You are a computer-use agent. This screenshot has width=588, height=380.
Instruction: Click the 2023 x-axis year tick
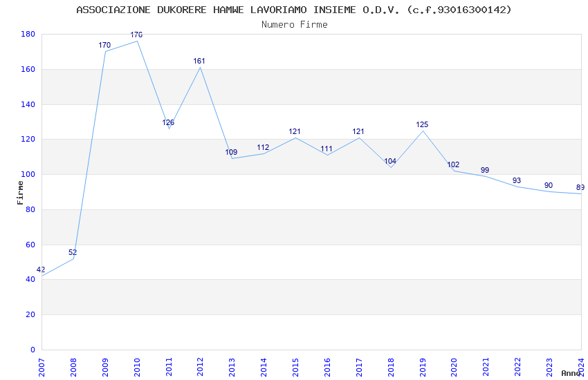click(x=549, y=367)
